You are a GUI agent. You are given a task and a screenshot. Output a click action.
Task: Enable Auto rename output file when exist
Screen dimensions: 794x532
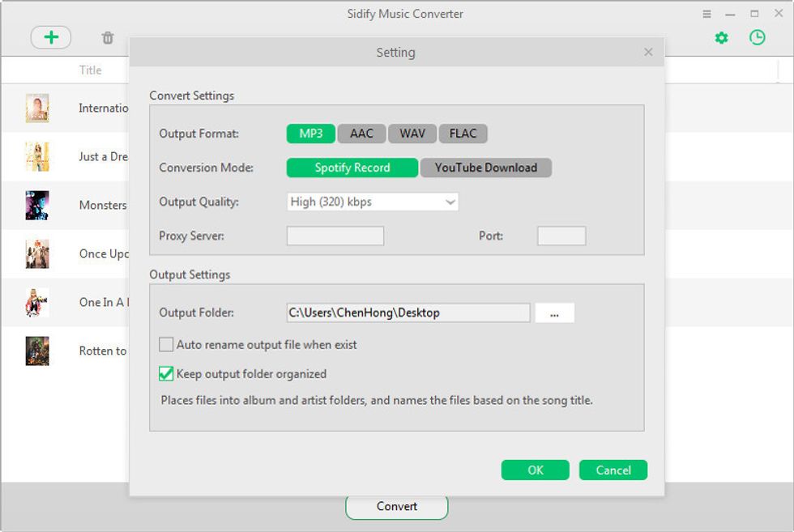coord(166,345)
